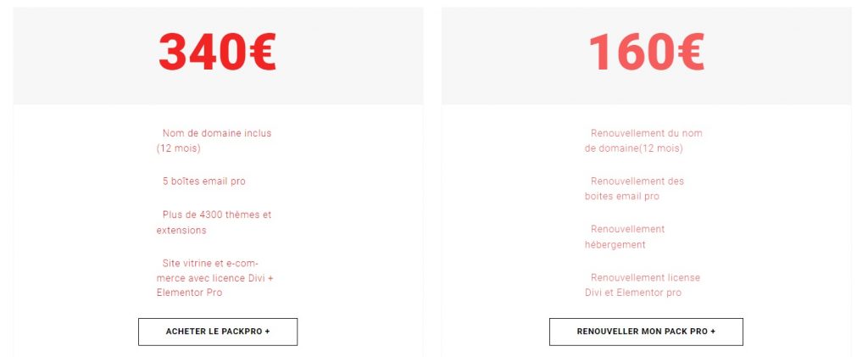
Task: Click the standalone 'Renouvellement' line above hébergement
Action: (x=627, y=230)
